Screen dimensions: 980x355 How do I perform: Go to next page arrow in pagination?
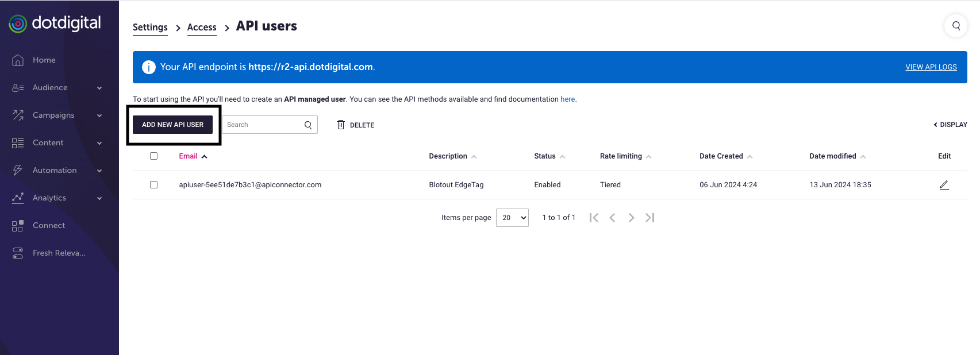pos(631,218)
